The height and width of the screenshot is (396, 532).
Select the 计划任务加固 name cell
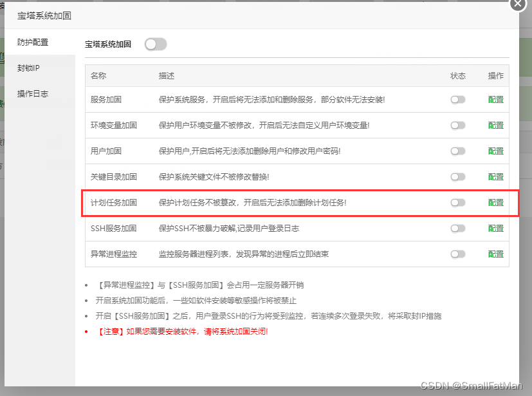pyautogui.click(x=114, y=203)
